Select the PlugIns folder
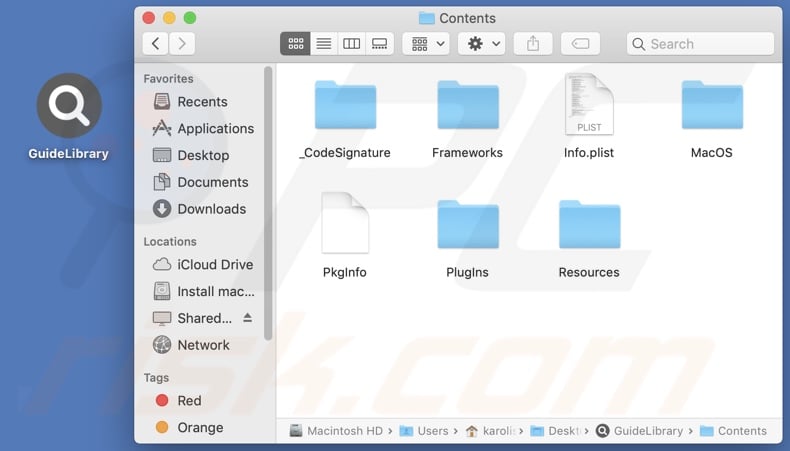 click(x=468, y=240)
